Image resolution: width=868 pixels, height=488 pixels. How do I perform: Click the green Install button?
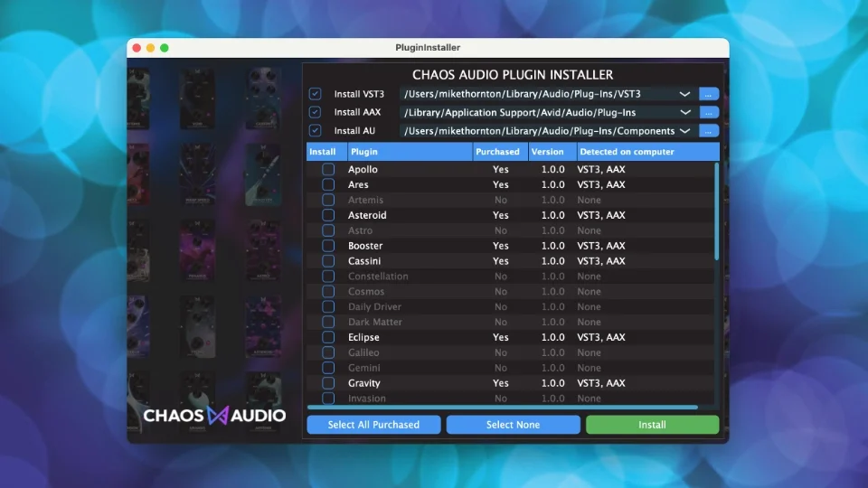[652, 425]
